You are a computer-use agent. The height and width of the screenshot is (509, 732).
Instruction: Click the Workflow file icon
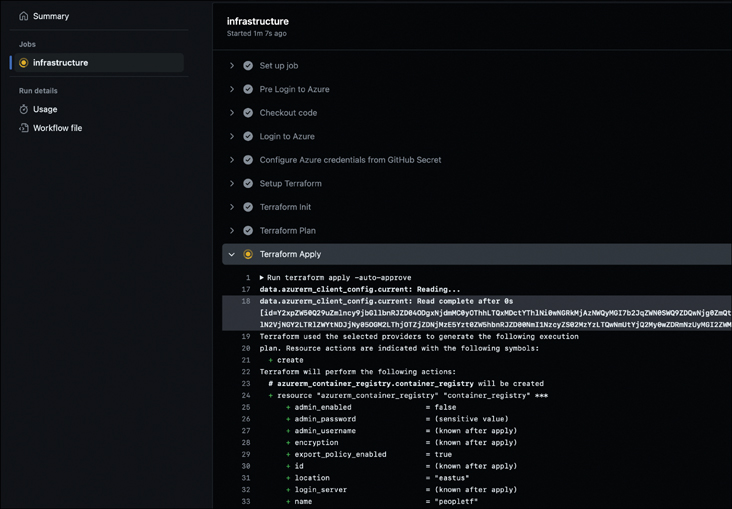[x=24, y=128]
